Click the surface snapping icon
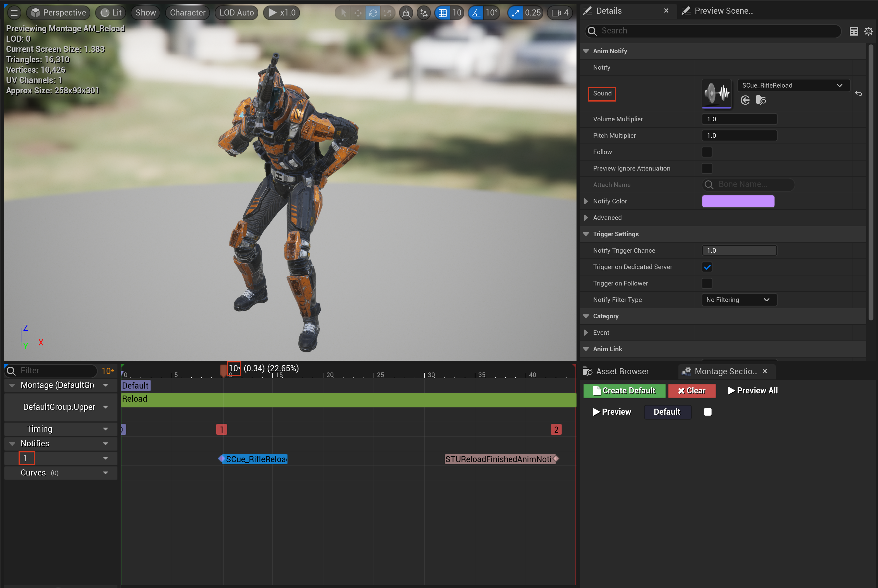 tap(423, 13)
